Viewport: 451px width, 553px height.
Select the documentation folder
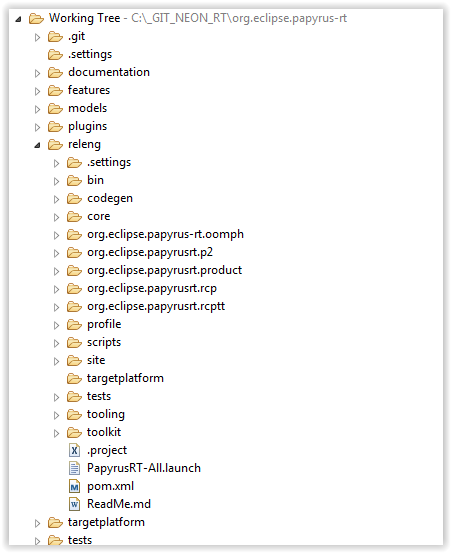pos(109,72)
